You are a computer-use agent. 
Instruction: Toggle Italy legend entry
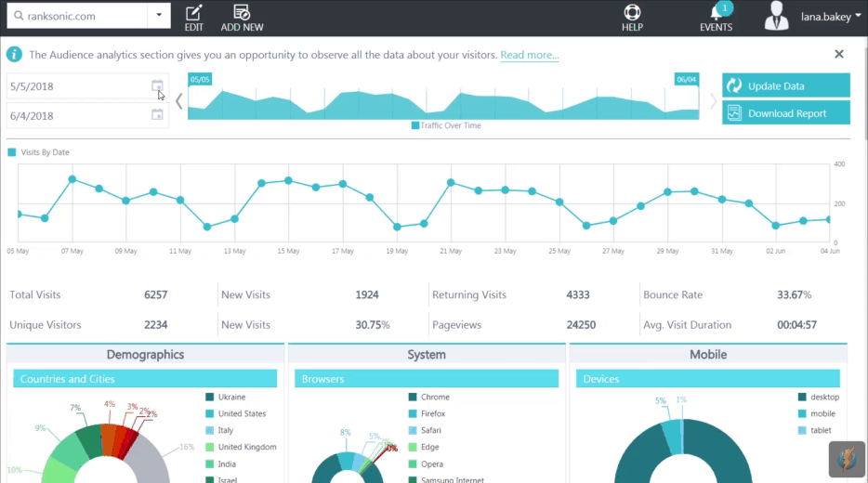pyautogui.click(x=219, y=430)
